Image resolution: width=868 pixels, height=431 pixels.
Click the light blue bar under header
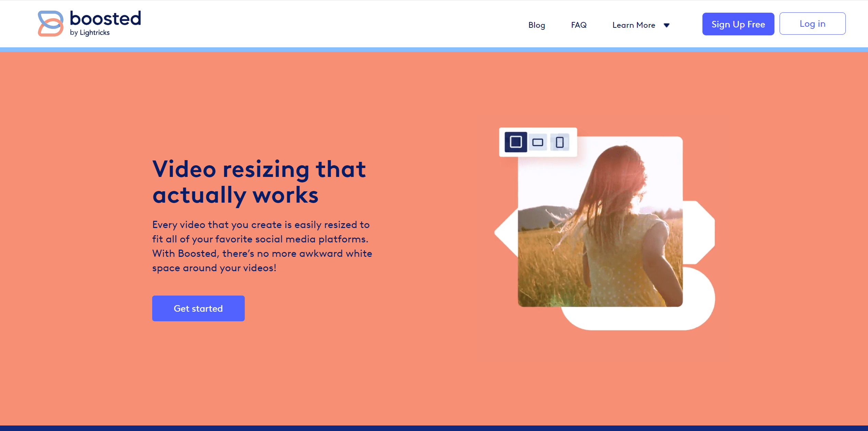tap(434, 50)
